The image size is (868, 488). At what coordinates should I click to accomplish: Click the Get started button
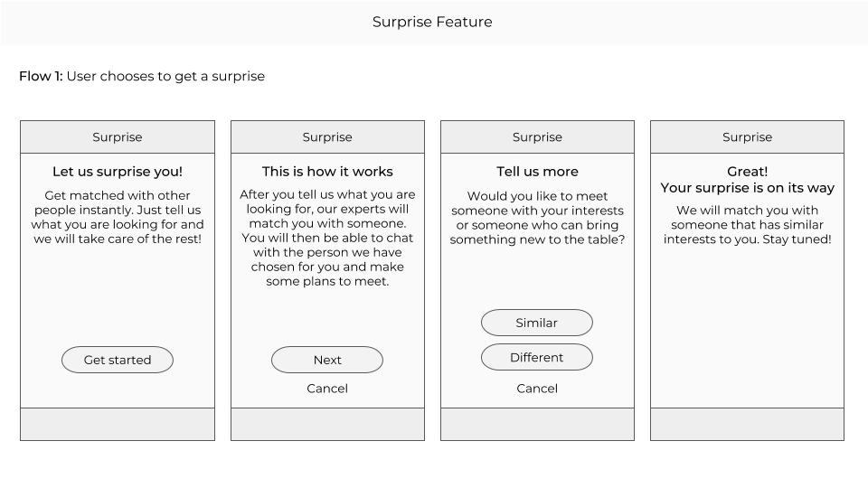pyautogui.click(x=118, y=360)
